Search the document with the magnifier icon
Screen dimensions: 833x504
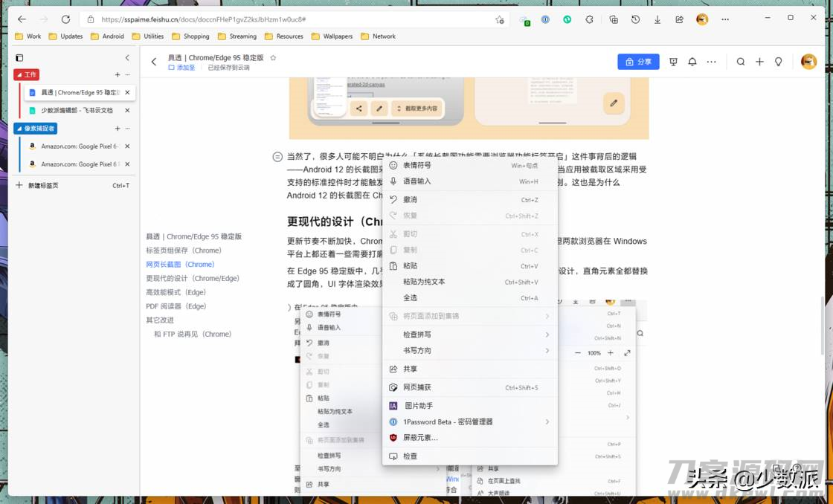pyautogui.click(x=741, y=62)
